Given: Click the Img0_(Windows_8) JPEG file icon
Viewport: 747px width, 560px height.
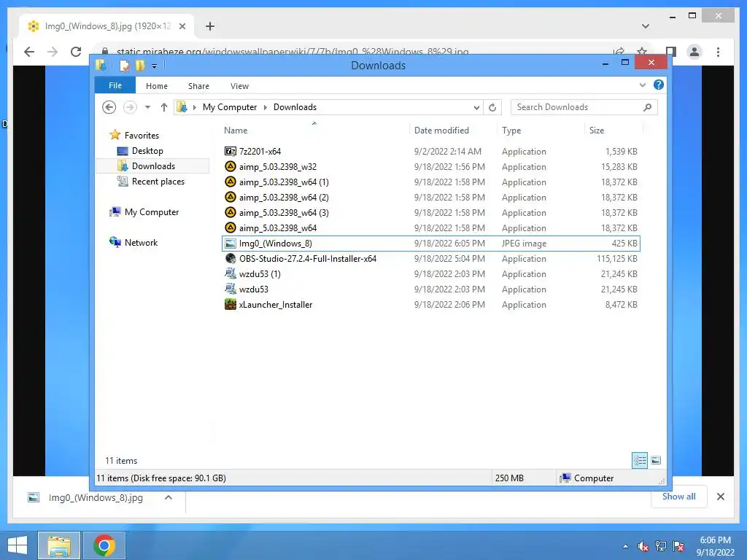Looking at the screenshot, I should 230,244.
